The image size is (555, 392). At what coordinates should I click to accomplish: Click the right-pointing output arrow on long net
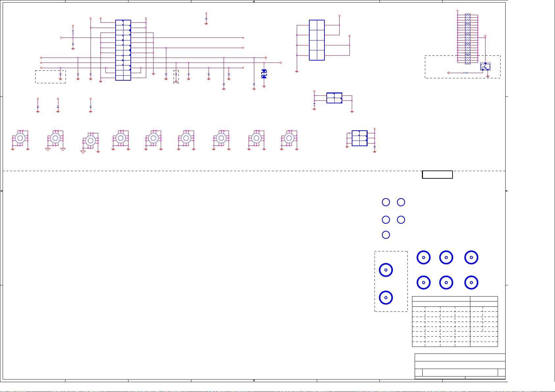coord(265,58)
